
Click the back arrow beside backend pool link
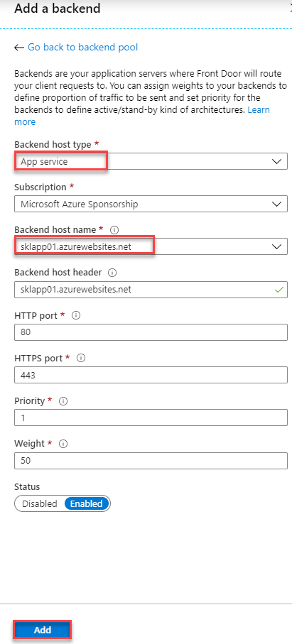point(19,48)
